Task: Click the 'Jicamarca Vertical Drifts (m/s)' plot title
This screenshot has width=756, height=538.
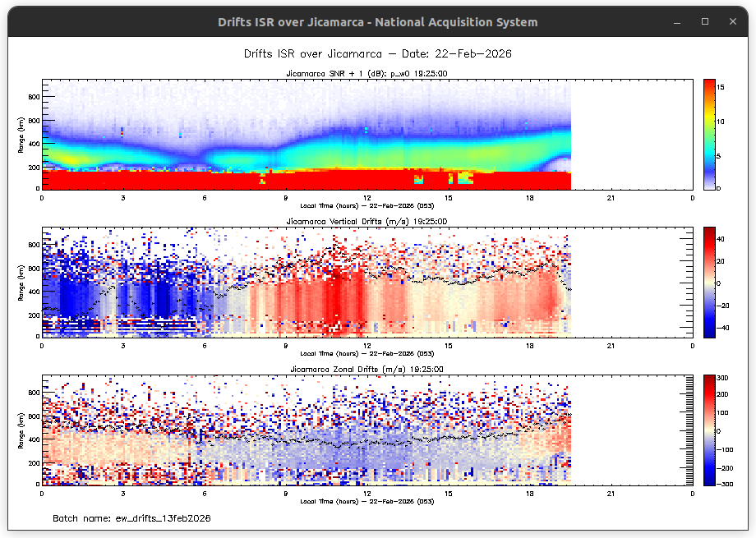Action: (x=366, y=222)
